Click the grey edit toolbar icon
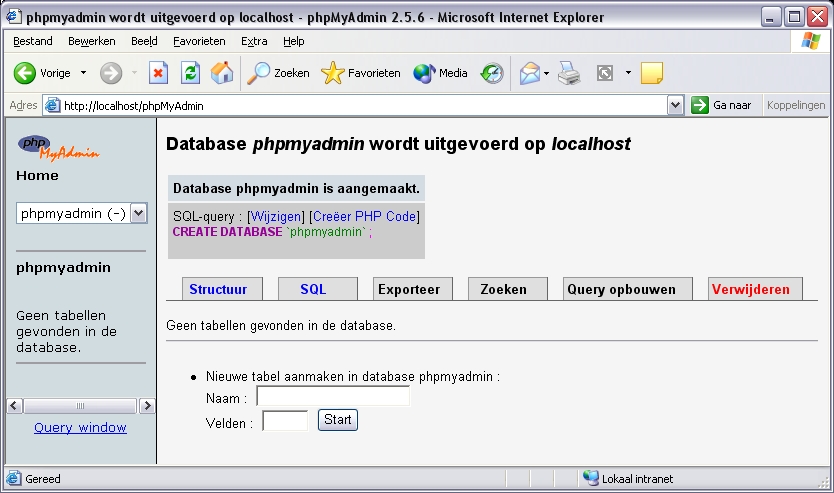Viewport: 834px width, 493px height. [x=605, y=73]
